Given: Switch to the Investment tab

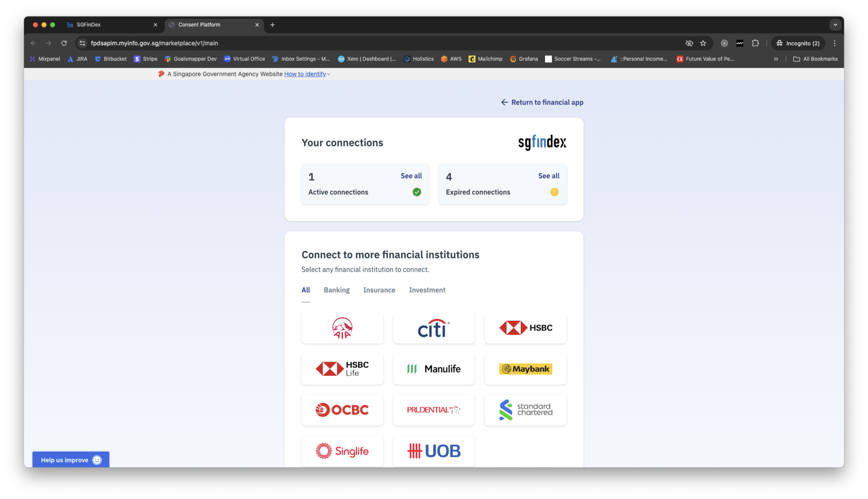Looking at the screenshot, I should tap(427, 290).
